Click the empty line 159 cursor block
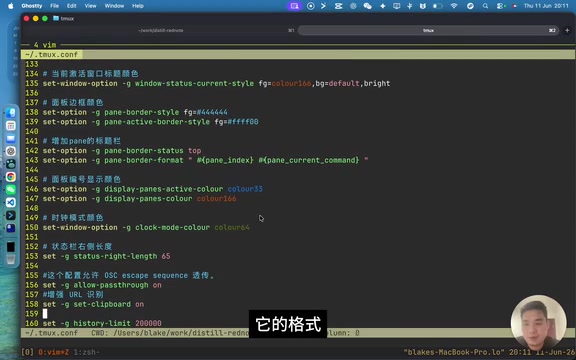The width and height of the screenshot is (576, 360). [x=45, y=314]
